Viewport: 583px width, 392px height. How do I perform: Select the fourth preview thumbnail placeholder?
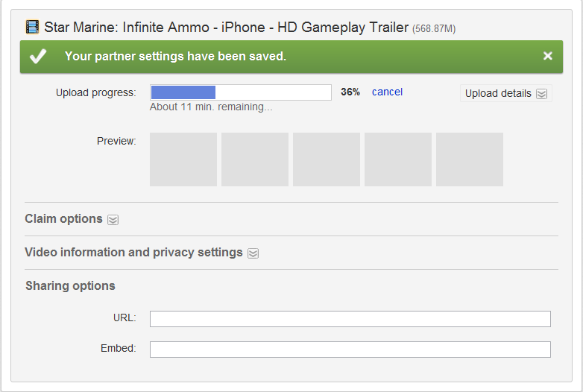(x=398, y=159)
